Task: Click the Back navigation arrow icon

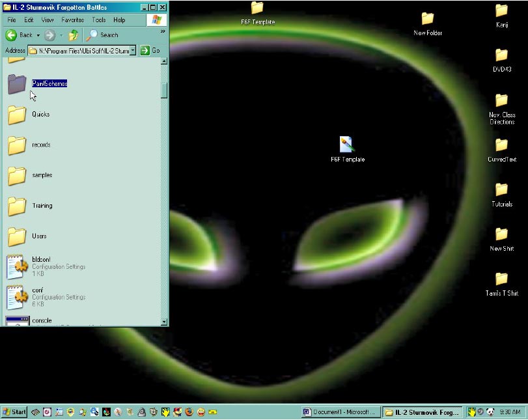Action: pos(11,35)
